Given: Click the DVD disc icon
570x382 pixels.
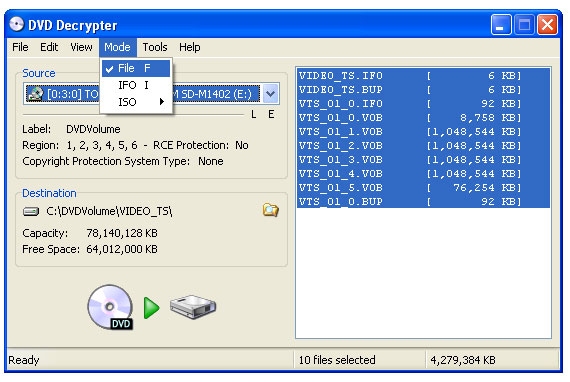Looking at the screenshot, I should pyautogui.click(x=110, y=307).
